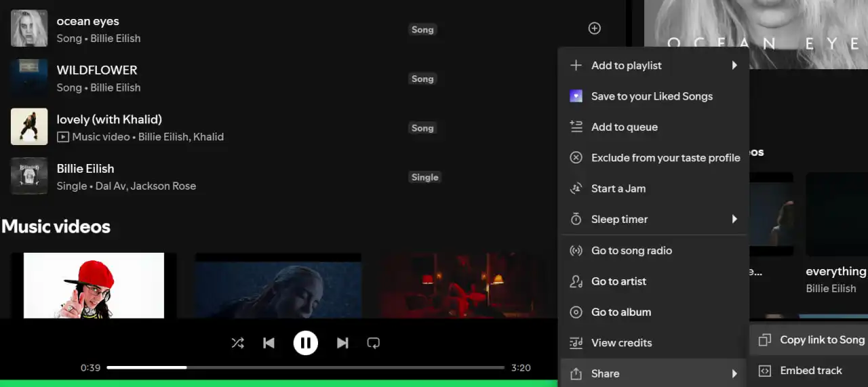Open the WILDFLOWER song title
The width and height of the screenshot is (868, 387).
pyautogui.click(x=97, y=70)
